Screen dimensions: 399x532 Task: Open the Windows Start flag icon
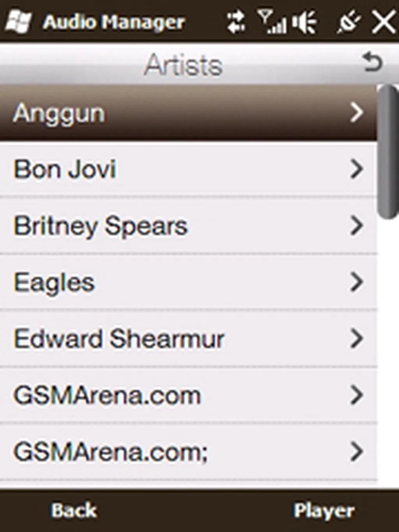point(18,21)
